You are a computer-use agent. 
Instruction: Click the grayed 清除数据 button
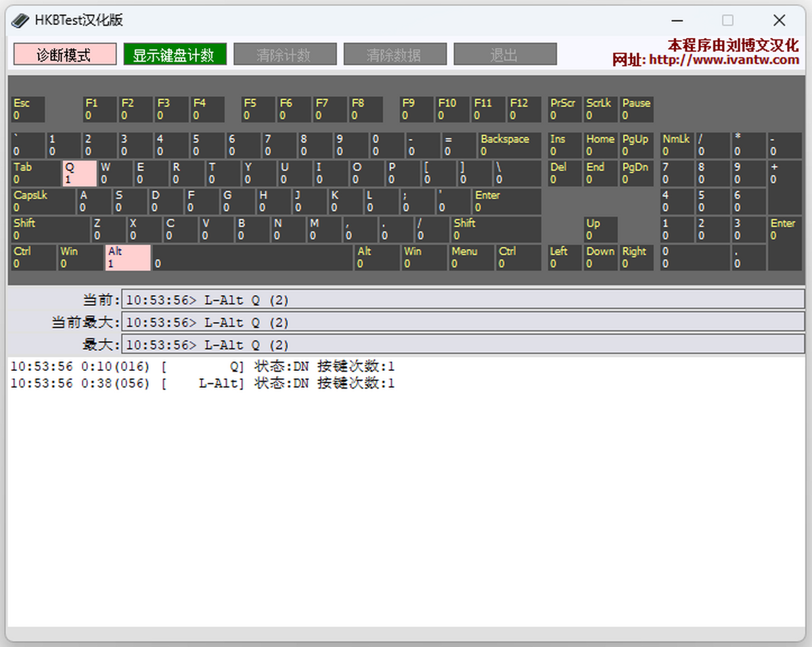394,54
